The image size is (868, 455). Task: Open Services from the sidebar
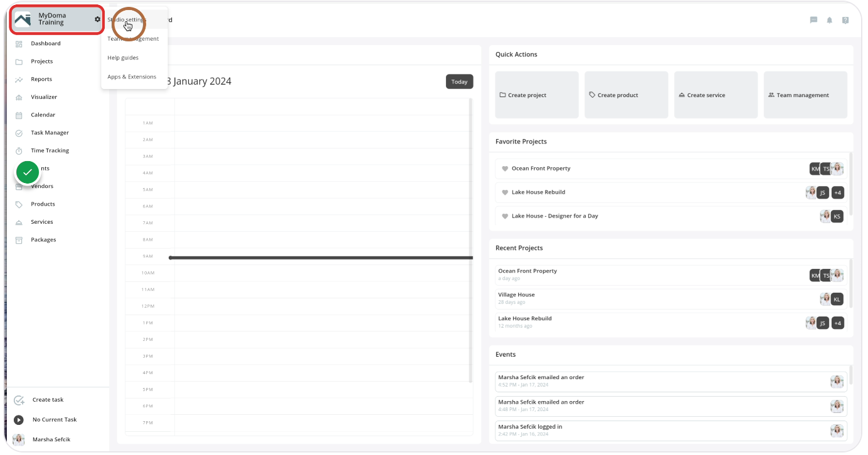point(42,222)
